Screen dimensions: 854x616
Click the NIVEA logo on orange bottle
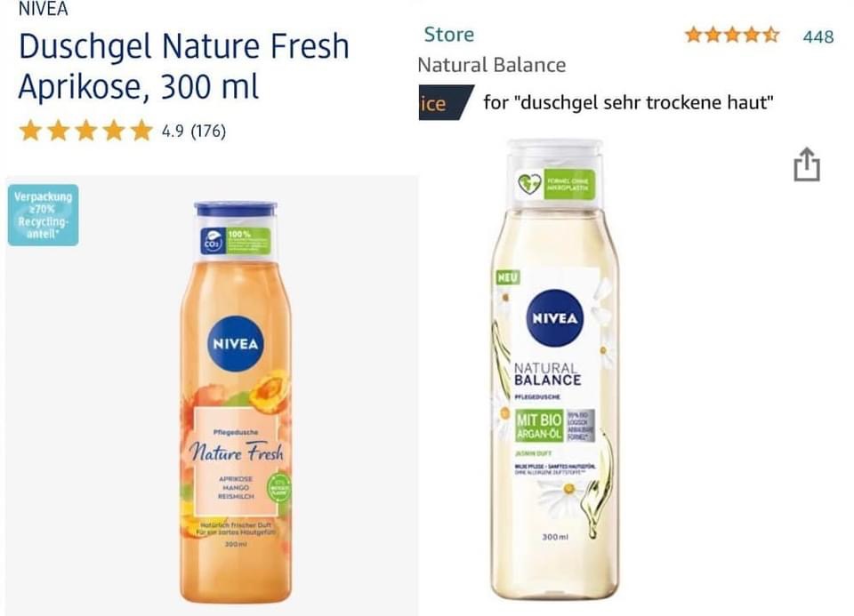click(236, 343)
